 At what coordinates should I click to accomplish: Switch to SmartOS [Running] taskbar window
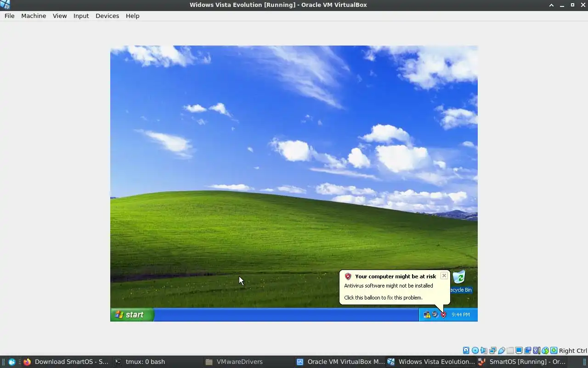(522, 362)
